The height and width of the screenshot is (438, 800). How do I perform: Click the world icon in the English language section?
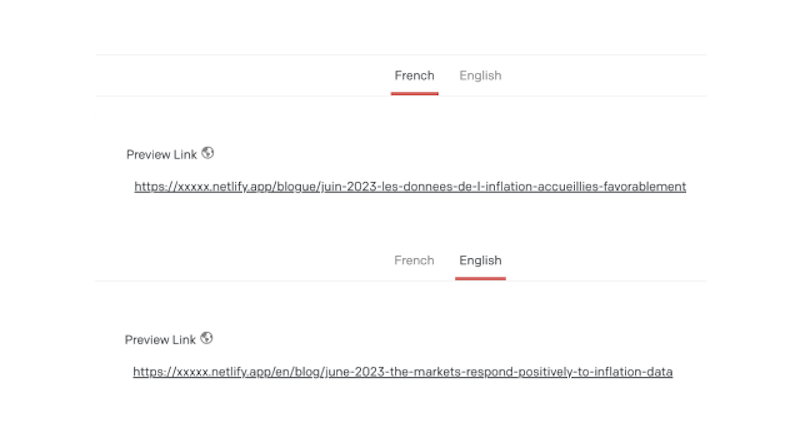coord(207,338)
